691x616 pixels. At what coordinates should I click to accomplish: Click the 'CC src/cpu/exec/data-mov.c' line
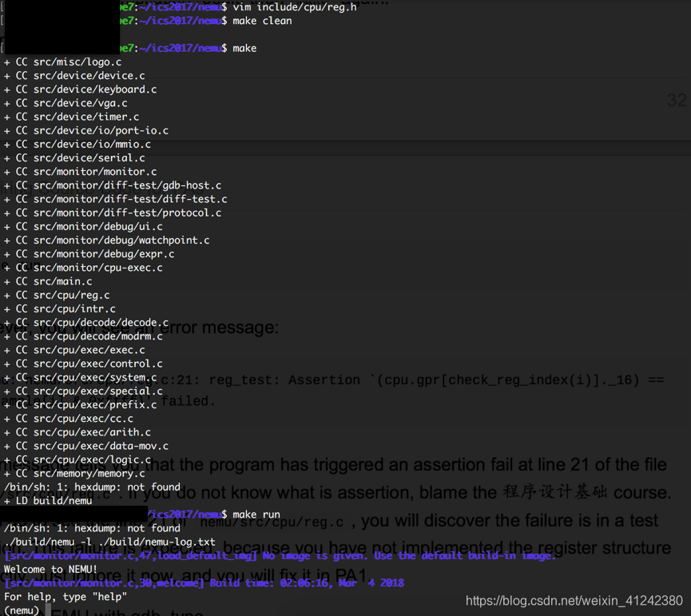click(x=86, y=446)
